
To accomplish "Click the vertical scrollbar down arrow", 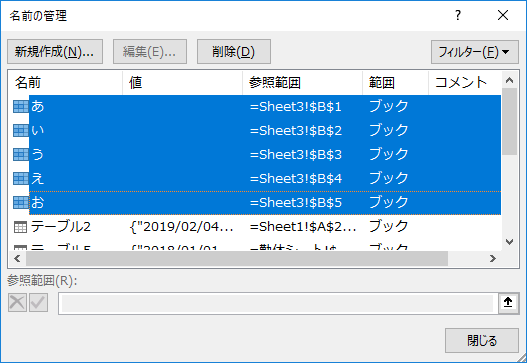I will coord(510,242).
